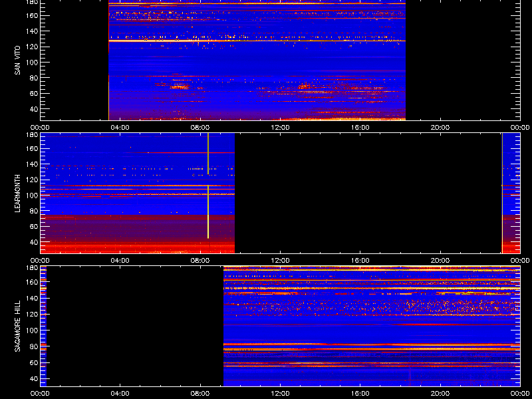
Task: Choose the 160 frequency label on Sagamore Hill axis
Action: (x=33, y=282)
